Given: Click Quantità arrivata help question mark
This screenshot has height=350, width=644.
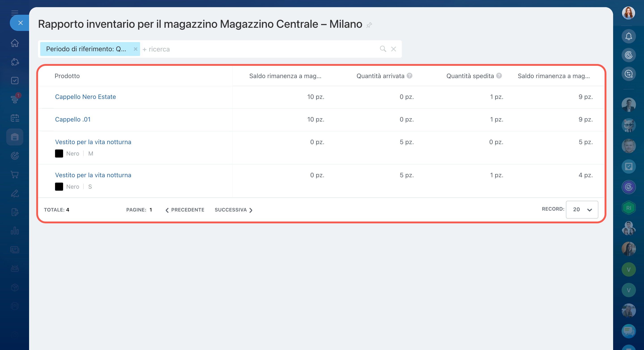Looking at the screenshot, I should (409, 76).
